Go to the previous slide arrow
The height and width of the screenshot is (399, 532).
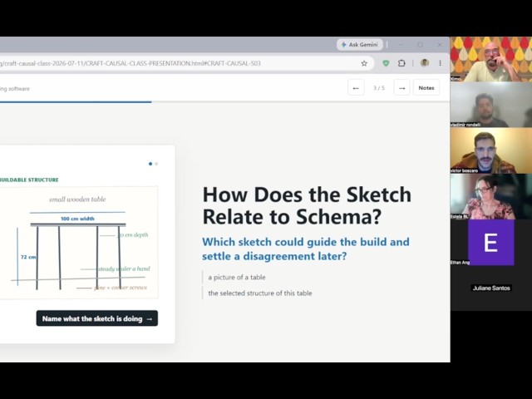(356, 88)
